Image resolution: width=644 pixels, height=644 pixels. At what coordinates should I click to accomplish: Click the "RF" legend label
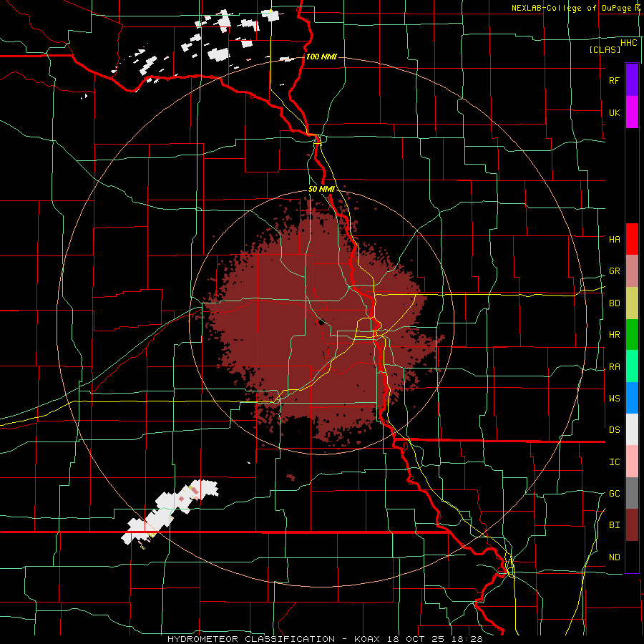(x=614, y=80)
